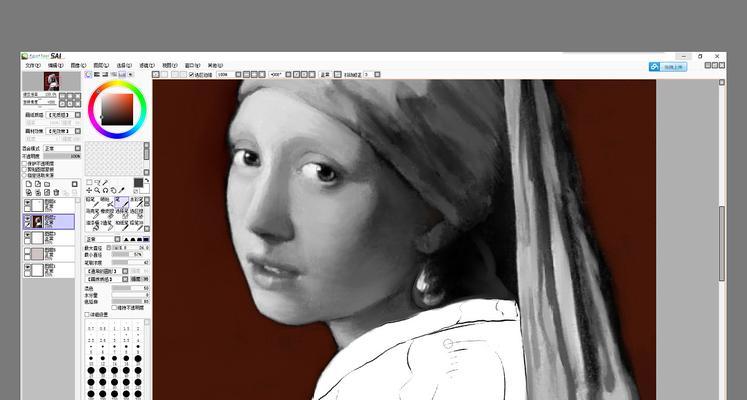Viewport: 747px width, 400px height.
Task: Show the color wheel panel icon
Action: [x=88, y=74]
